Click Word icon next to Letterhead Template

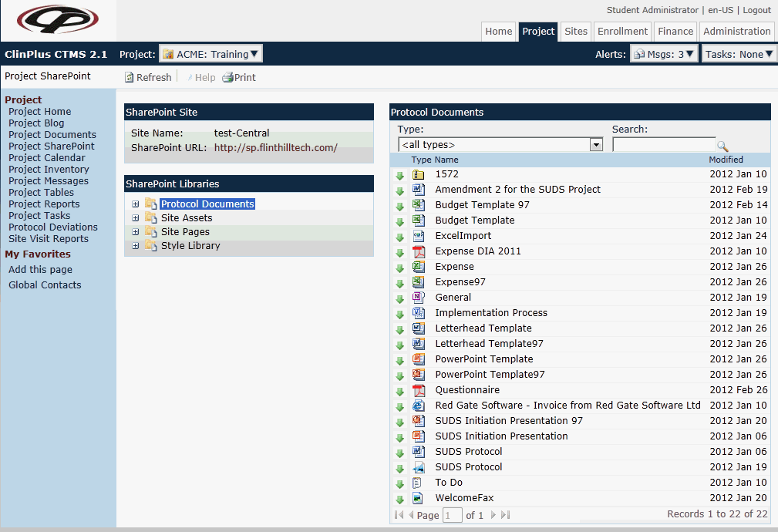tap(419, 328)
